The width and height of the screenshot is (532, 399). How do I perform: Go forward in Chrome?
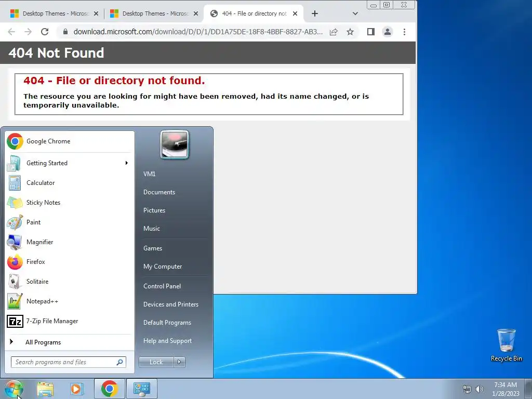pyautogui.click(x=28, y=32)
